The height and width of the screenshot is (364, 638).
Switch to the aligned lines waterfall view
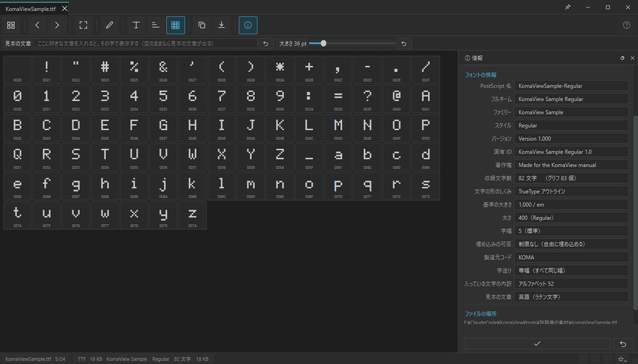click(155, 25)
